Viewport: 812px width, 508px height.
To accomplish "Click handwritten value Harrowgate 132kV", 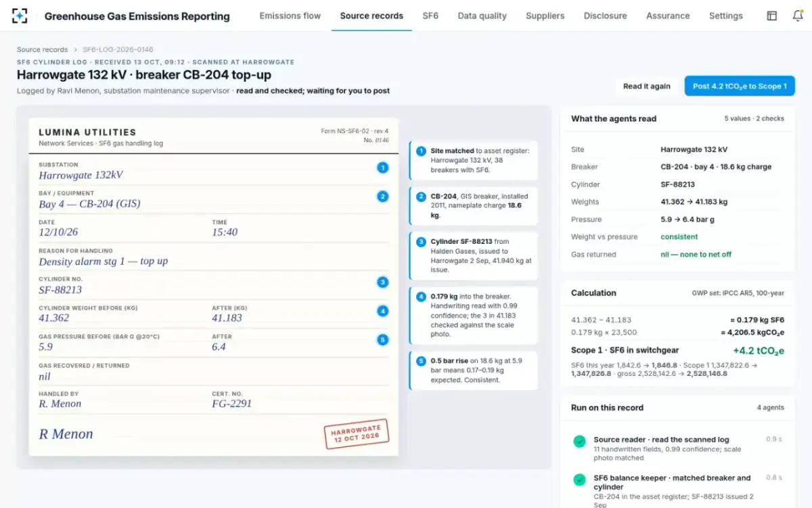I will click(81, 175).
